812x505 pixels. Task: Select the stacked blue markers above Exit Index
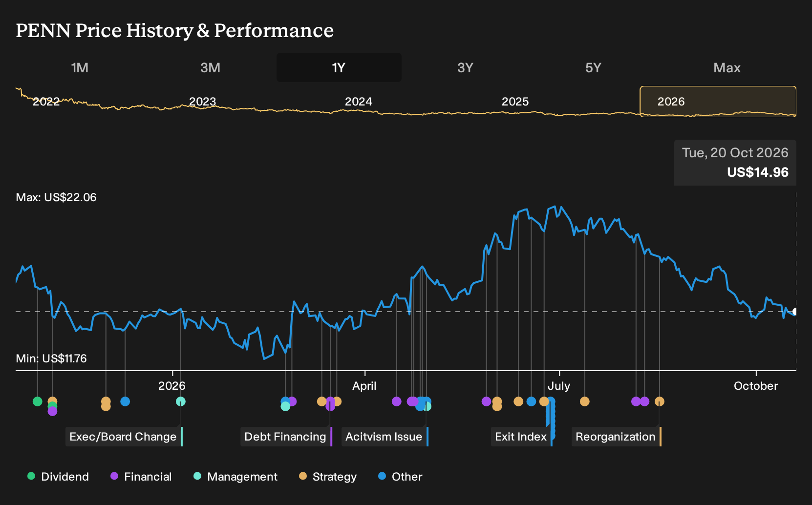[551, 419]
